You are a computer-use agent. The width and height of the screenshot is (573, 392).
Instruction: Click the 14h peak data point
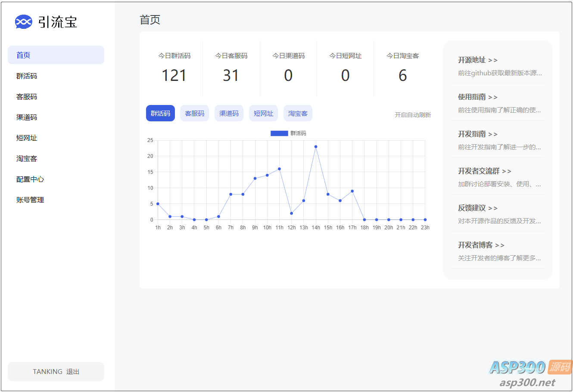[316, 147]
